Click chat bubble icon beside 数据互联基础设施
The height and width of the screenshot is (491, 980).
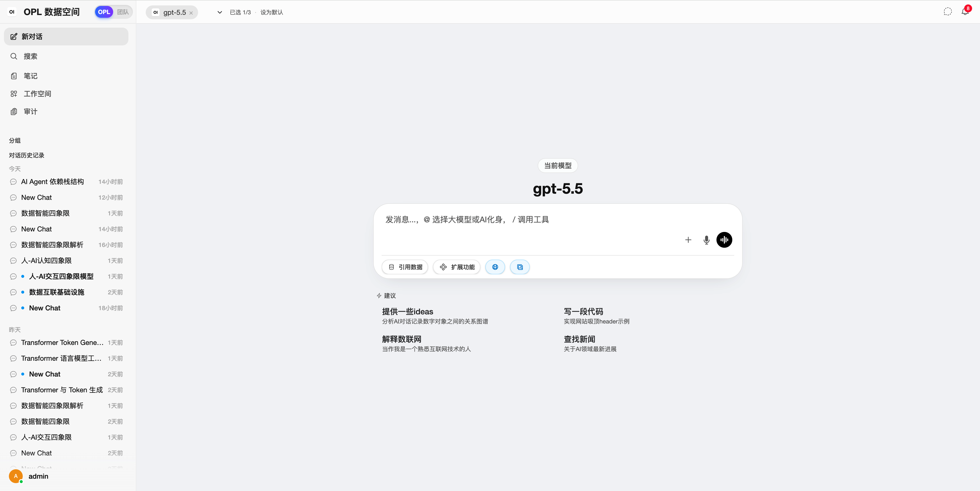(x=13, y=292)
